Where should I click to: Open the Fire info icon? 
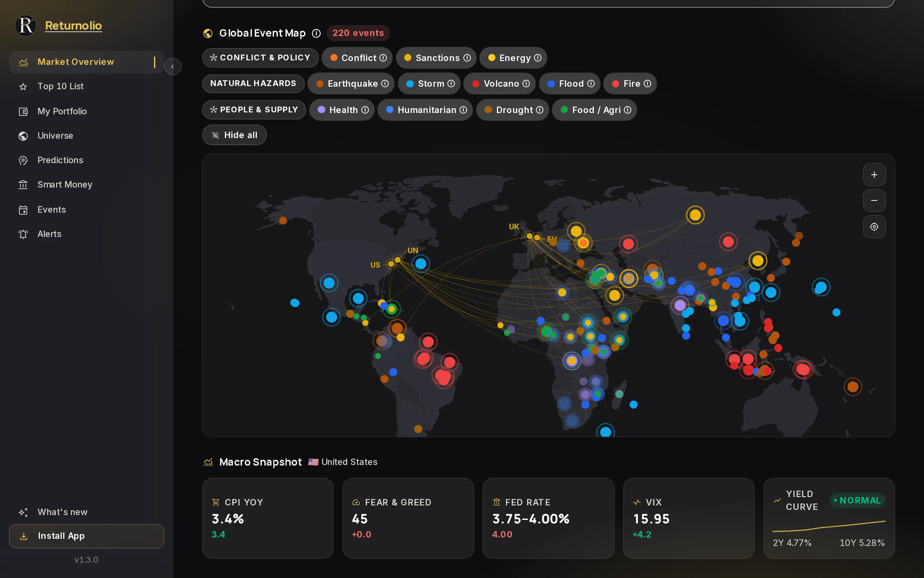point(647,83)
